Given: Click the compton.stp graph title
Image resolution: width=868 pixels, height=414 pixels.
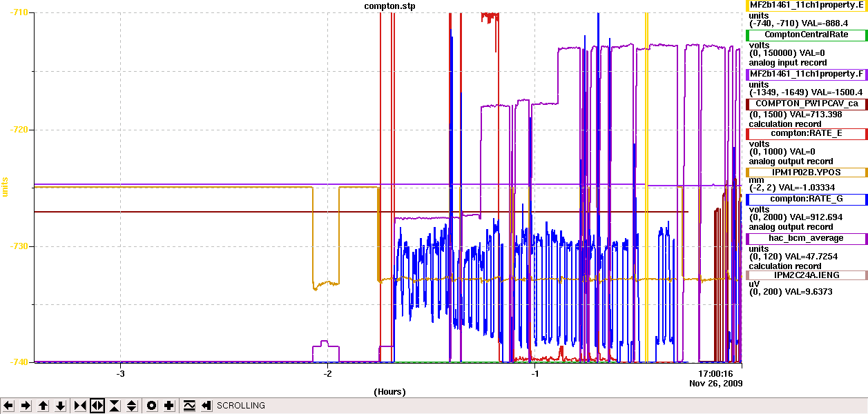Looking at the screenshot, I should [x=390, y=6].
